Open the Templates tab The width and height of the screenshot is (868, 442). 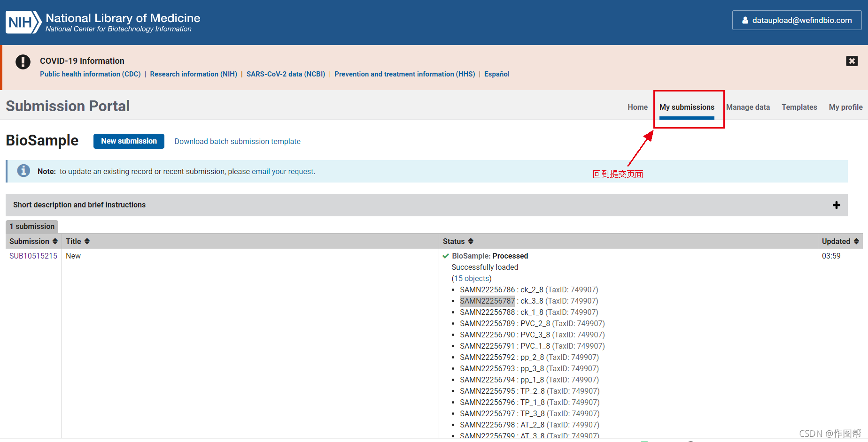[799, 107]
